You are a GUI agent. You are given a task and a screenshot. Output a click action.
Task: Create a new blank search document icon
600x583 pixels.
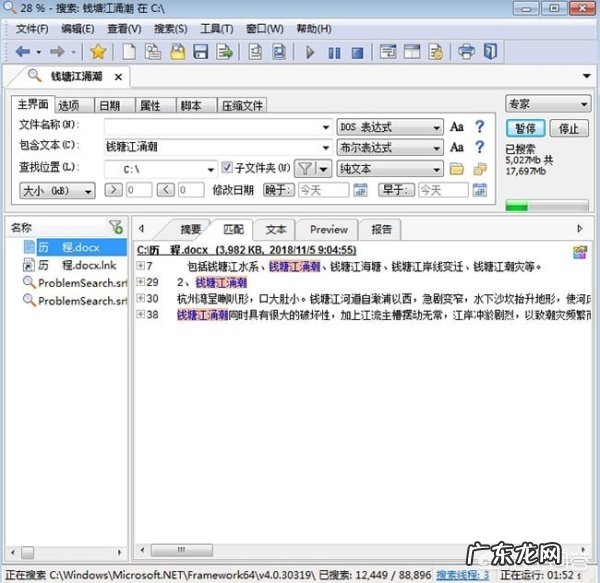coord(129,52)
